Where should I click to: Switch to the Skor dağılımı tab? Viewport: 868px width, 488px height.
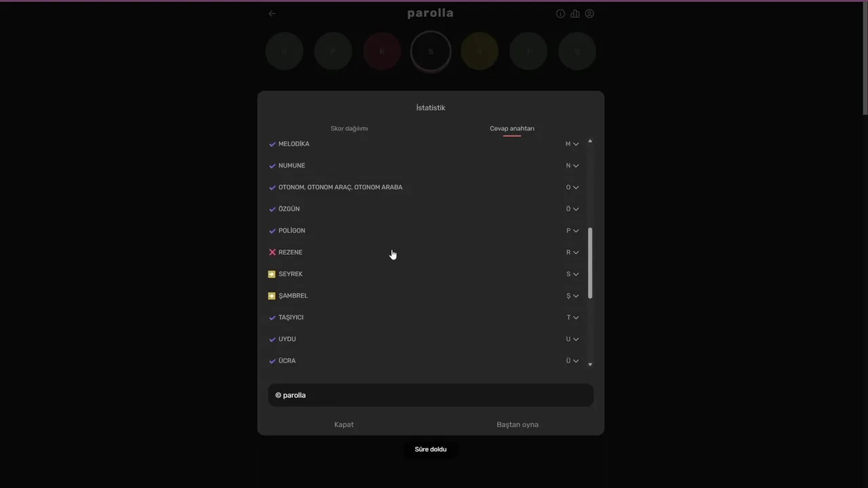pos(349,128)
